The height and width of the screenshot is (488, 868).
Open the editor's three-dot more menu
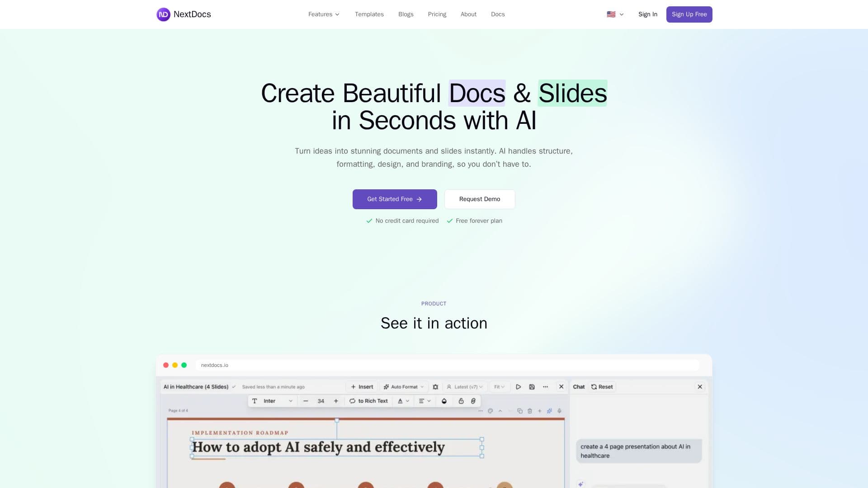point(545,387)
